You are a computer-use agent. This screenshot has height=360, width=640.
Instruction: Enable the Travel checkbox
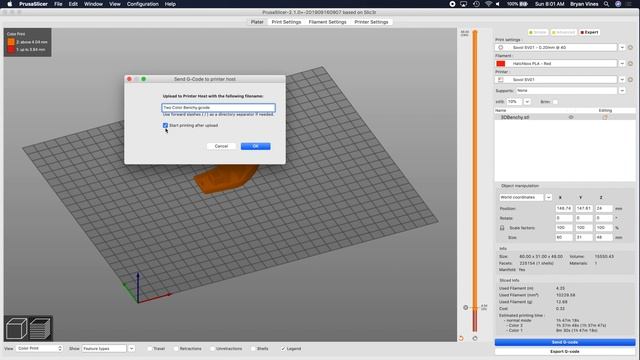(x=150, y=349)
